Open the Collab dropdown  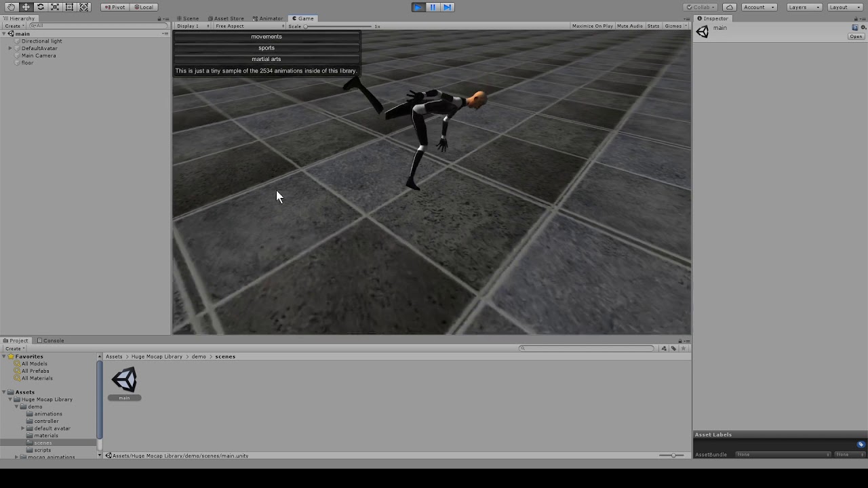point(701,7)
